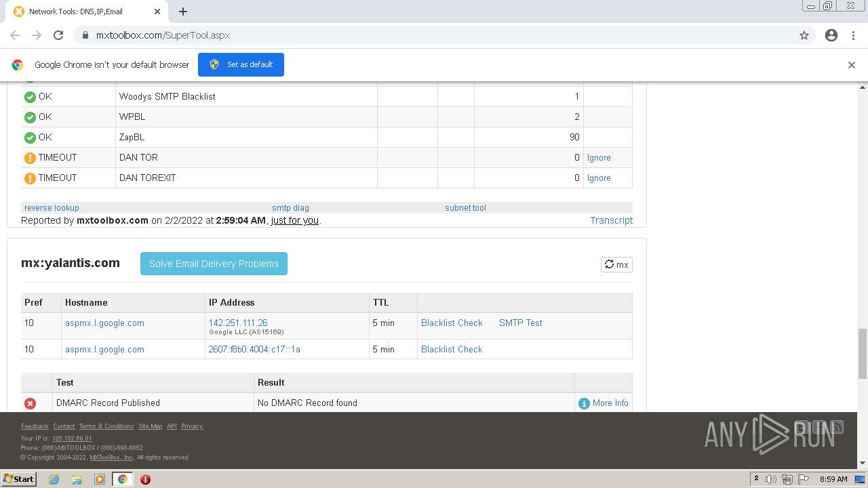This screenshot has width=868, height=488.
Task: Open API footer link
Action: [172, 426]
